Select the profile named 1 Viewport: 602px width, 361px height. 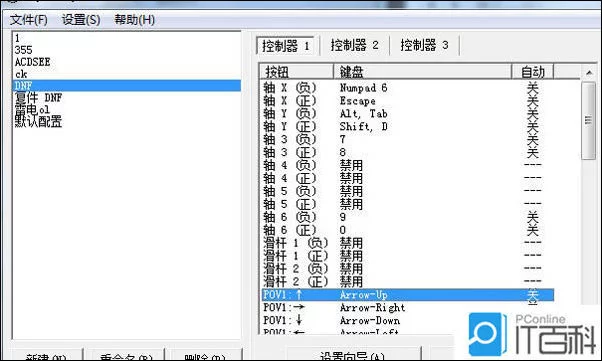(x=127, y=38)
